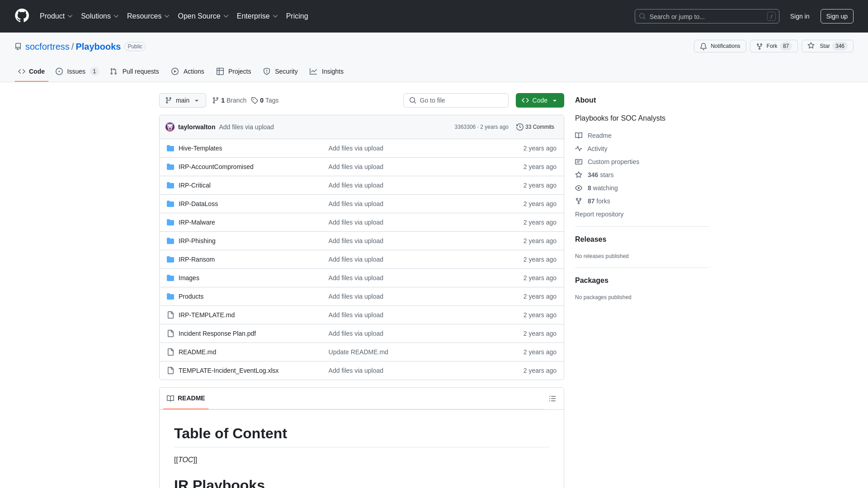868x488 pixels.
Task: Expand the 1 Branch selector
Action: [x=229, y=100]
